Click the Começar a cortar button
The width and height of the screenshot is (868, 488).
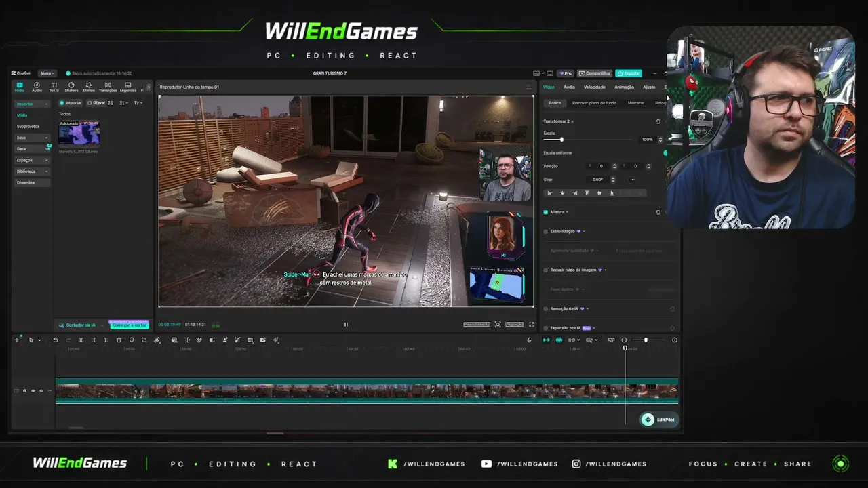[x=129, y=325]
